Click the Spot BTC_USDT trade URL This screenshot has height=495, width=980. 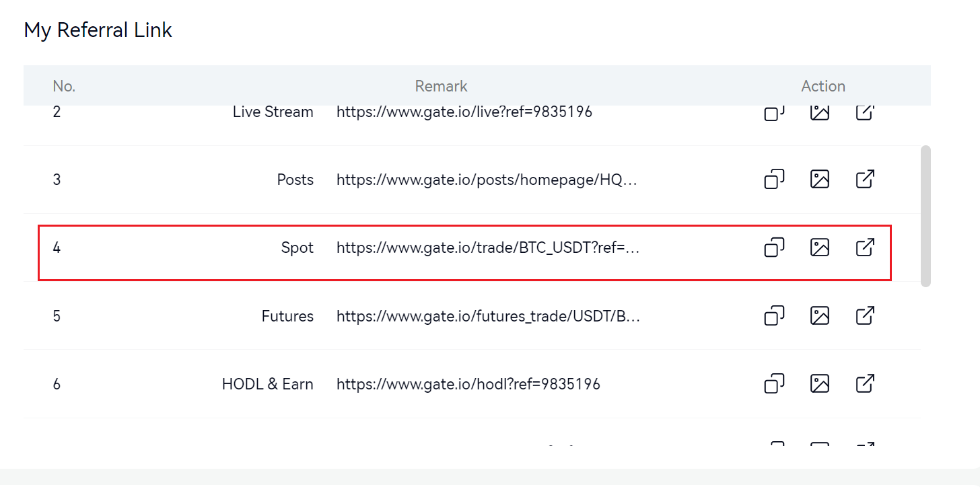487,248
